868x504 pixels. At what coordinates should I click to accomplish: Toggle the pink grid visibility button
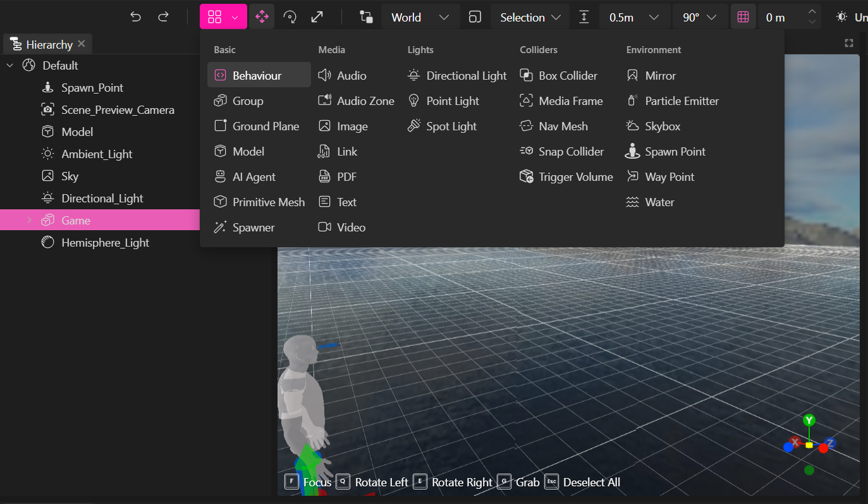coord(743,17)
